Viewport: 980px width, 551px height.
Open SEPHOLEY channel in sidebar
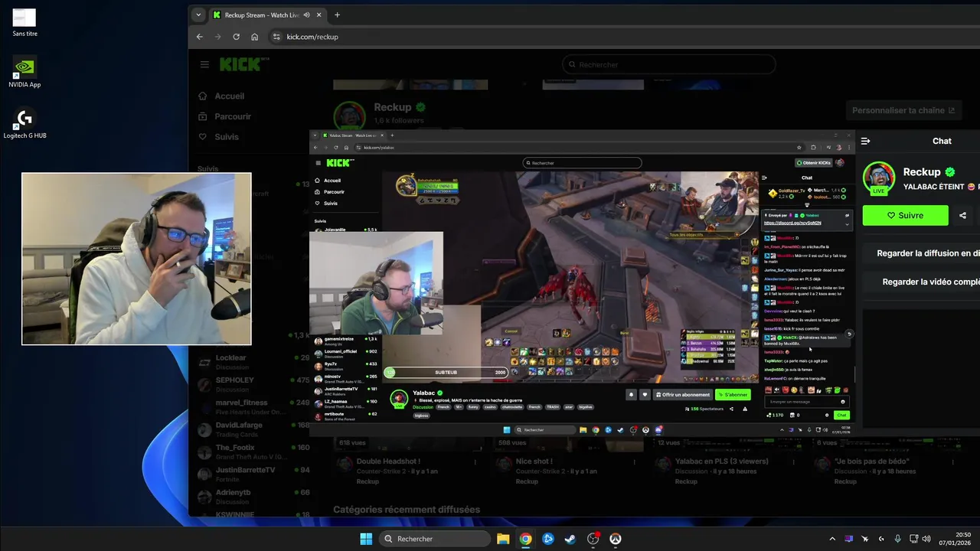pos(253,384)
